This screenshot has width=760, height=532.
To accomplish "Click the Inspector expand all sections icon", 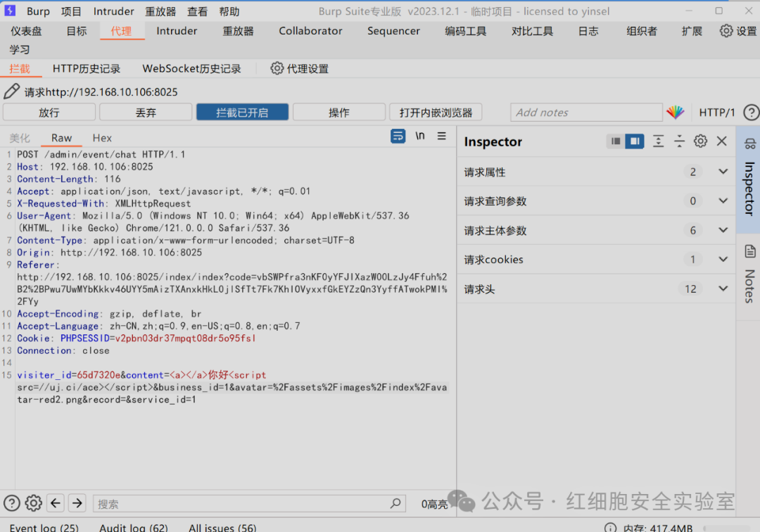I will click(658, 141).
